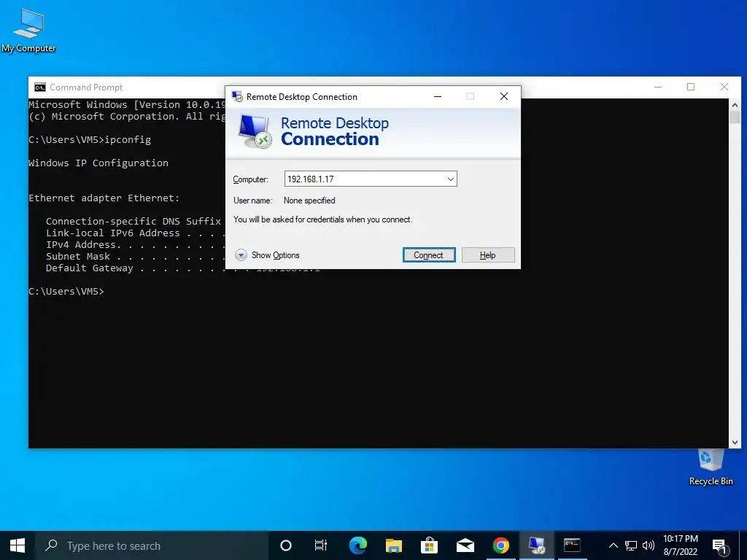Close the Remote Desktop Connection dialog
747x560 pixels.
click(x=503, y=96)
